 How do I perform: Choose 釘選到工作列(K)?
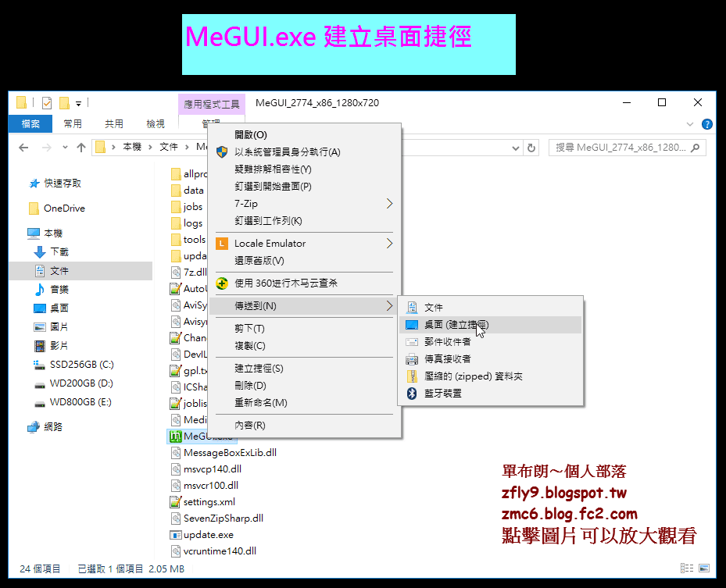(x=305, y=221)
